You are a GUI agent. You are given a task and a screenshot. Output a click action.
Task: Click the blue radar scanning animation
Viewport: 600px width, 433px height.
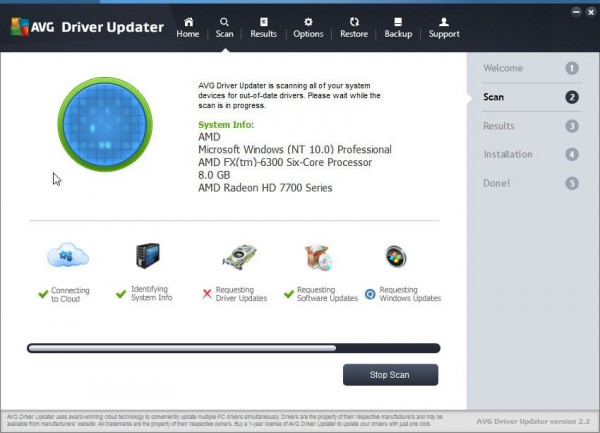pyautogui.click(x=105, y=124)
